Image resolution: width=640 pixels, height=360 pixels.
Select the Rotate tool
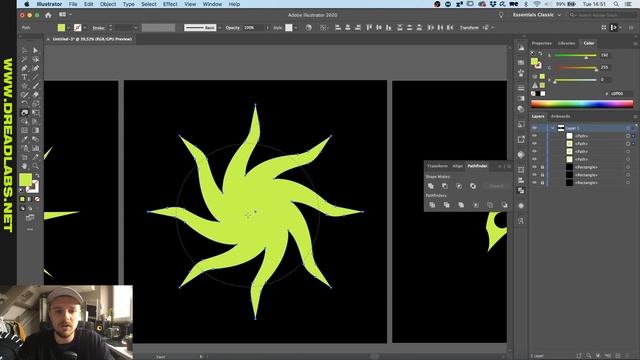coord(24,104)
